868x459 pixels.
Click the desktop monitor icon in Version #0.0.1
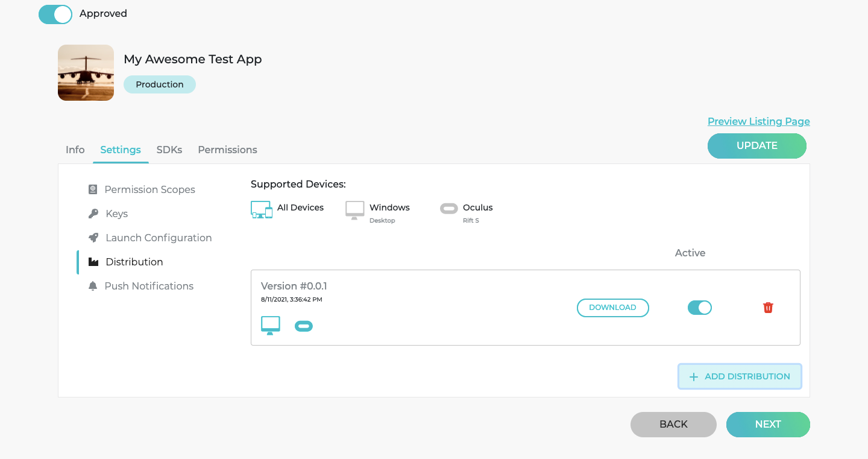[271, 325]
